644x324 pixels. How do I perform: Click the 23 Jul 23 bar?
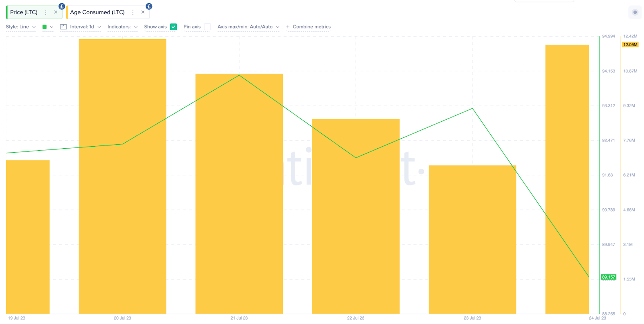coord(473,240)
